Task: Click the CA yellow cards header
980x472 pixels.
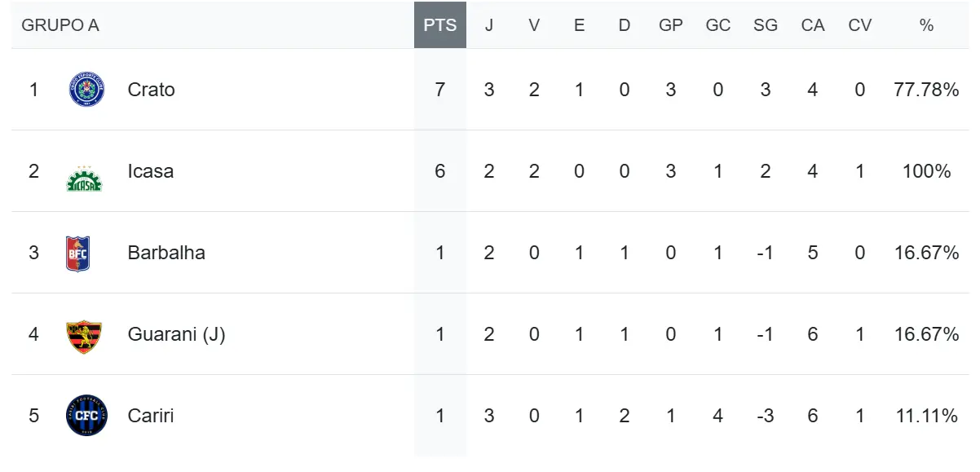Action: pyautogui.click(x=813, y=25)
